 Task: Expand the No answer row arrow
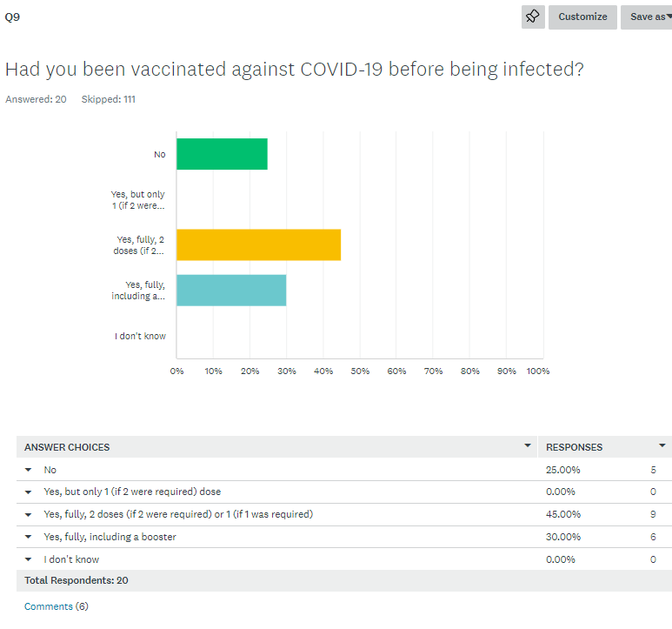point(29,470)
